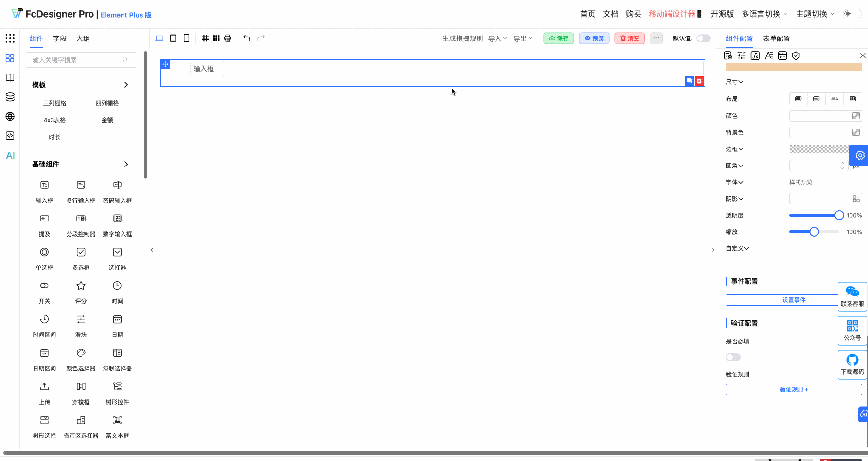Click the code </> icon in left sidebar

click(x=10, y=136)
